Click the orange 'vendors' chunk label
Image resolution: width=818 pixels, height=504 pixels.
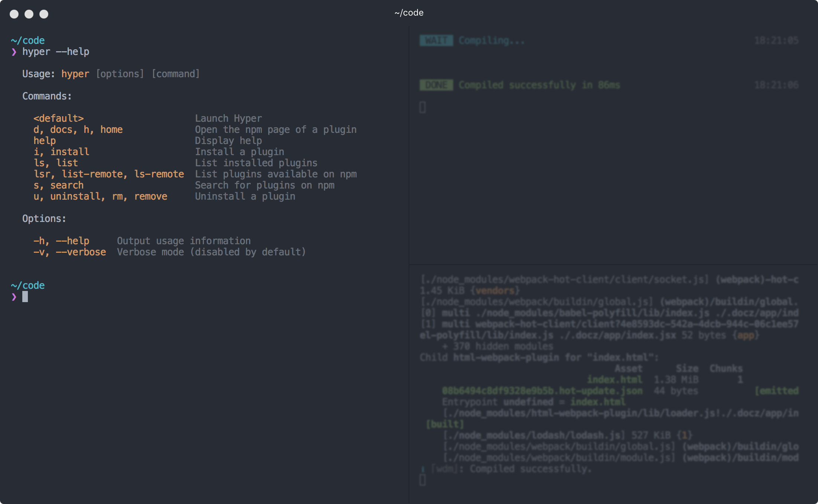point(495,291)
